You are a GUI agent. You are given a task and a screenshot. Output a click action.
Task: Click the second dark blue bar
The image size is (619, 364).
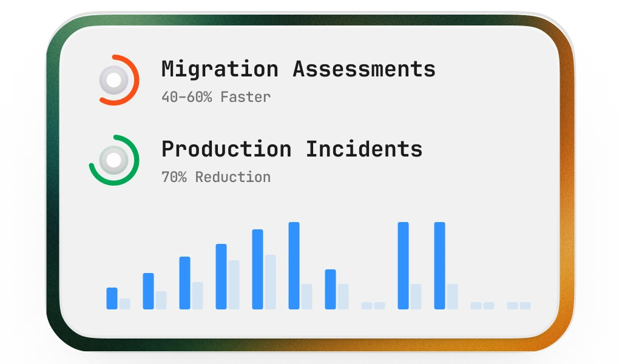point(148,291)
